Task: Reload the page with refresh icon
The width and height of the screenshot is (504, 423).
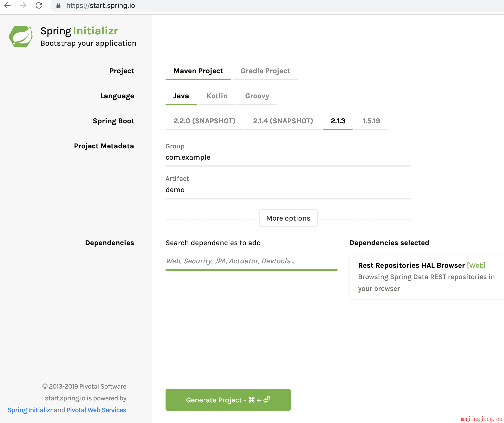Action: pyautogui.click(x=39, y=5)
